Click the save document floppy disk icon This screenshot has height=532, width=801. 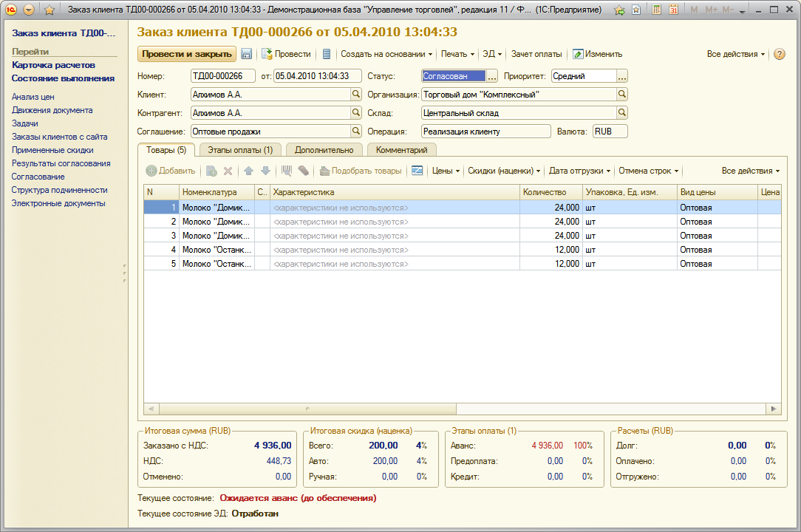pyautogui.click(x=247, y=54)
